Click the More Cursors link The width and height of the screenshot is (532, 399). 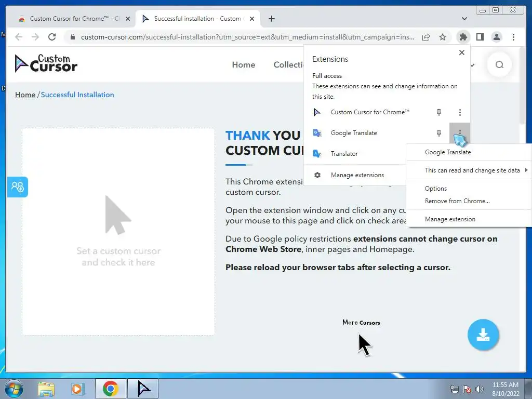click(x=361, y=322)
